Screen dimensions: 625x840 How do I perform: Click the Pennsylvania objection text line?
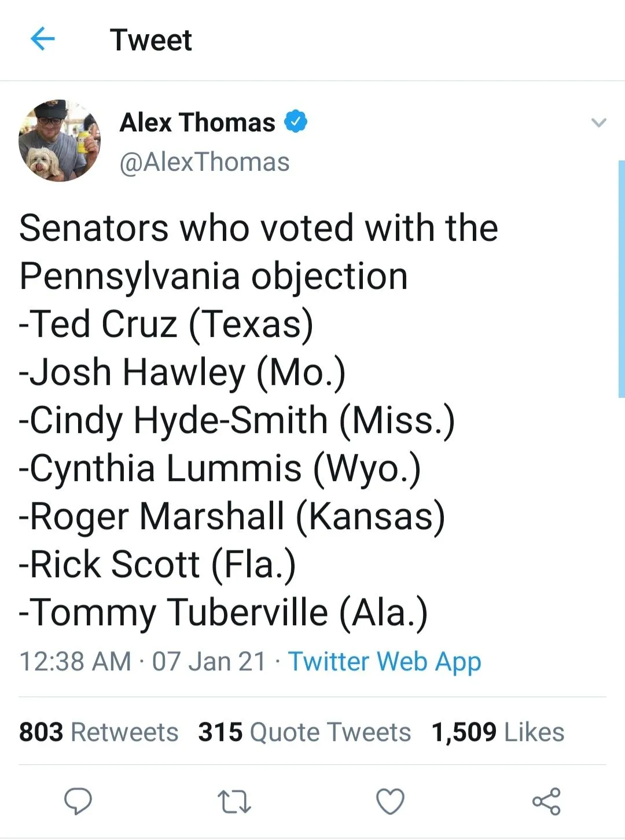[214, 276]
